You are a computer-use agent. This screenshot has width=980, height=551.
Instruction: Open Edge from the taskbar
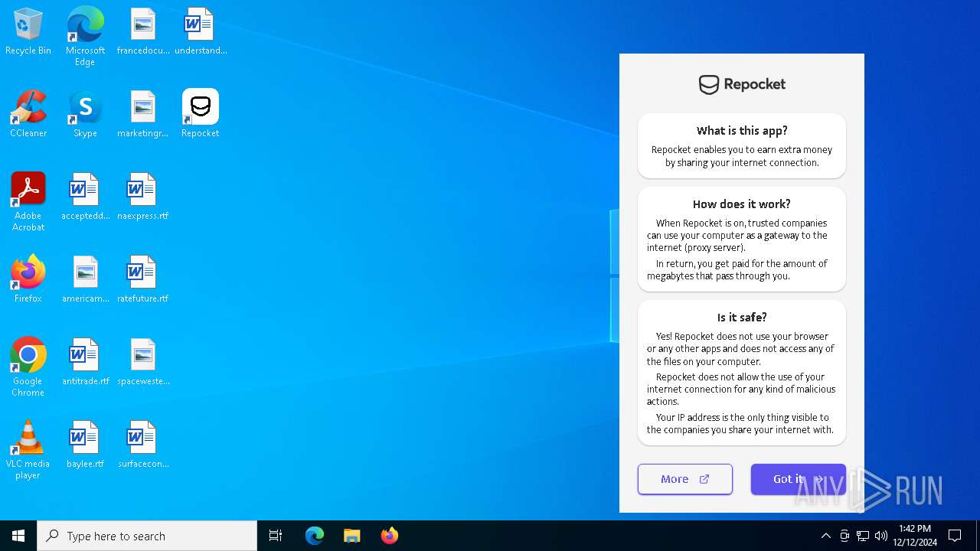click(x=315, y=536)
